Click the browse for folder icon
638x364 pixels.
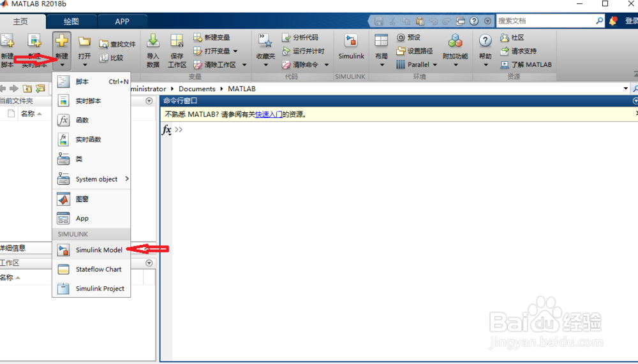click(x=40, y=89)
